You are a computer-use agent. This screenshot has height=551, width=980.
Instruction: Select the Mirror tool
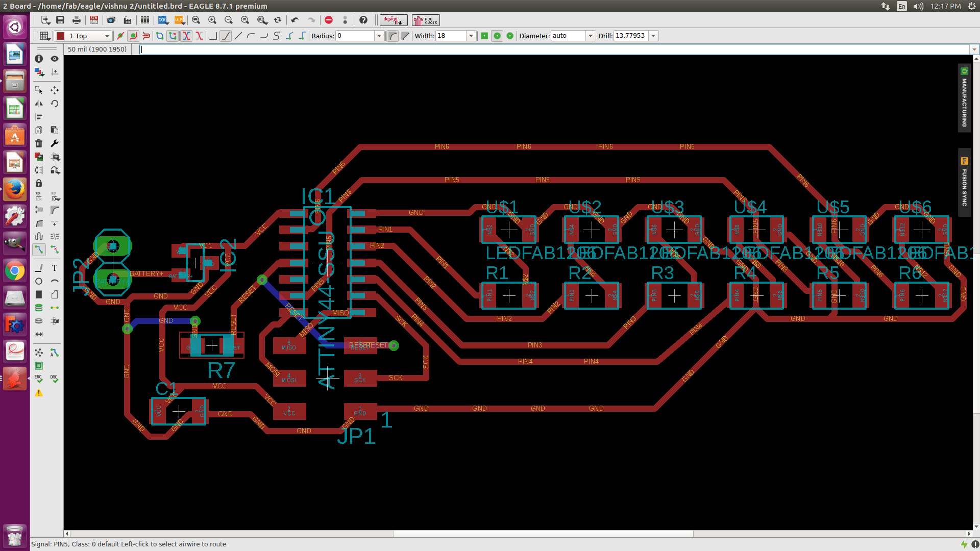[39, 104]
